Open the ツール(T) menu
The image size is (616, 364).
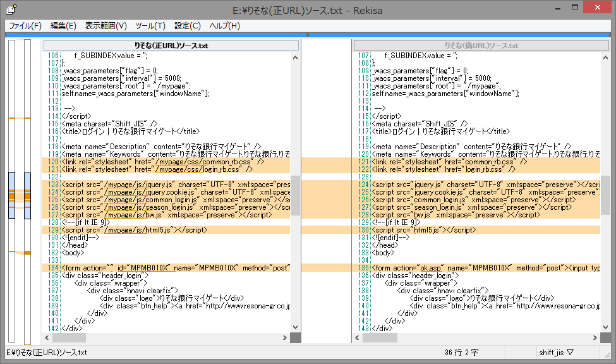click(150, 26)
